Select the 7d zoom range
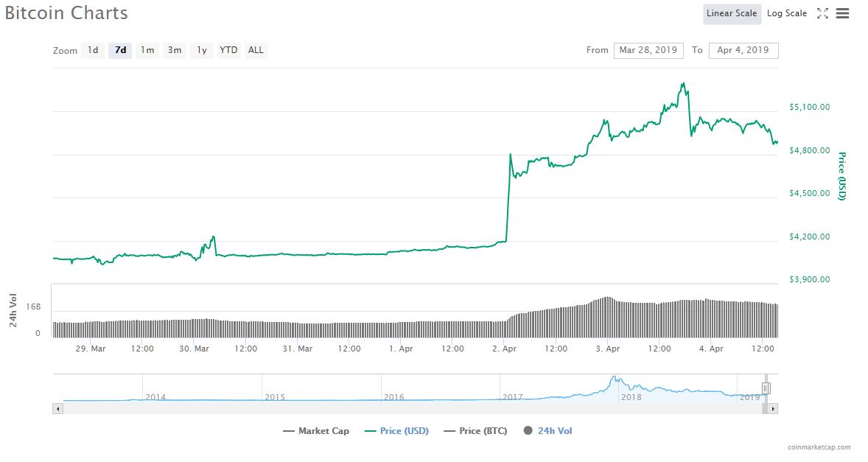 click(120, 50)
